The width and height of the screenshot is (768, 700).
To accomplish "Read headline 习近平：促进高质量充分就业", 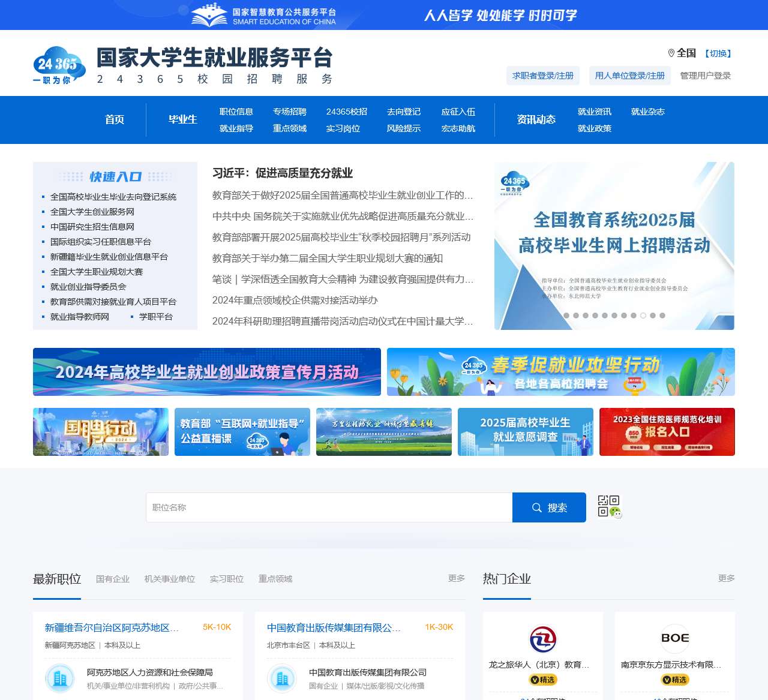I will pyautogui.click(x=283, y=173).
